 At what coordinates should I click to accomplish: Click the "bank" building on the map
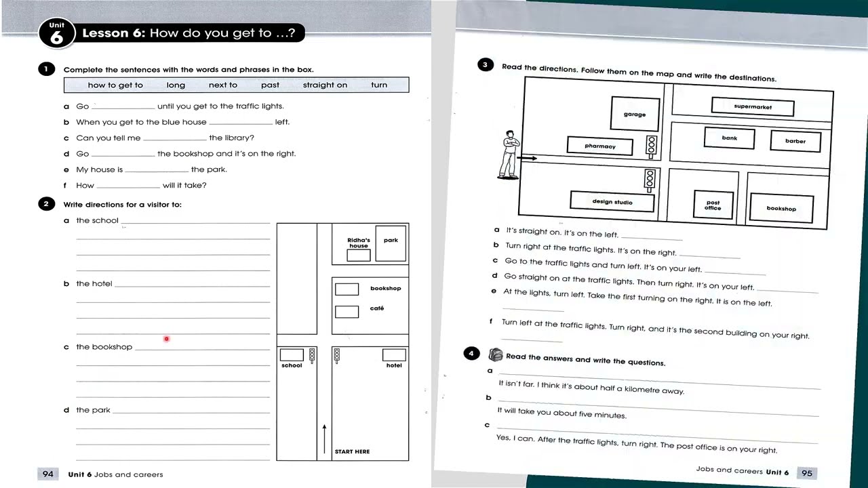tap(730, 138)
